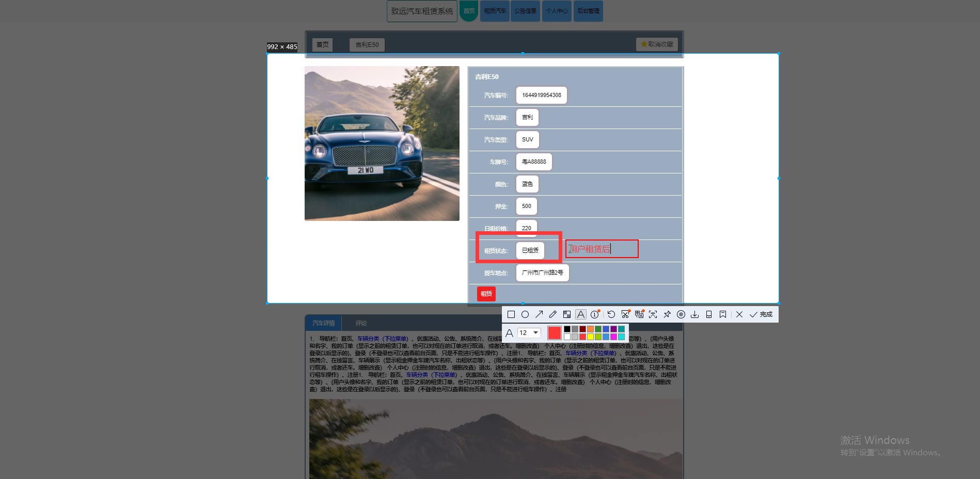Image resolution: width=980 pixels, height=479 pixels.
Task: Open font size 12 dropdown
Action: 529,333
